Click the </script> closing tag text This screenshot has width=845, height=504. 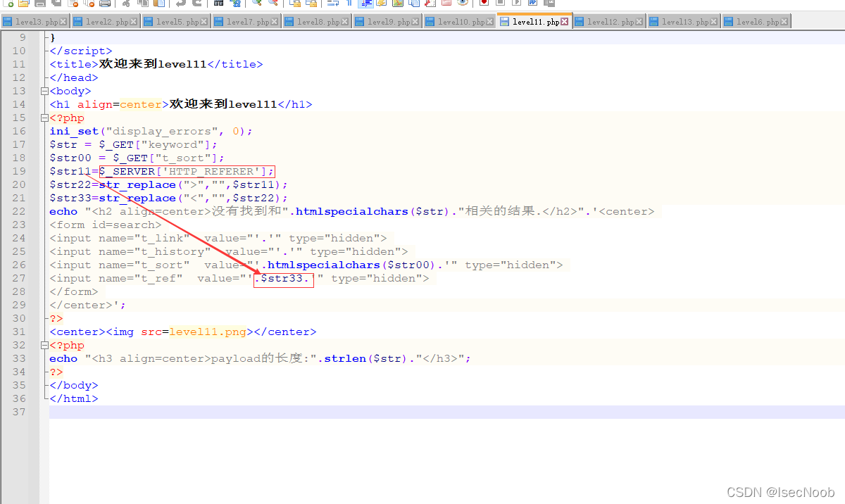pos(81,51)
